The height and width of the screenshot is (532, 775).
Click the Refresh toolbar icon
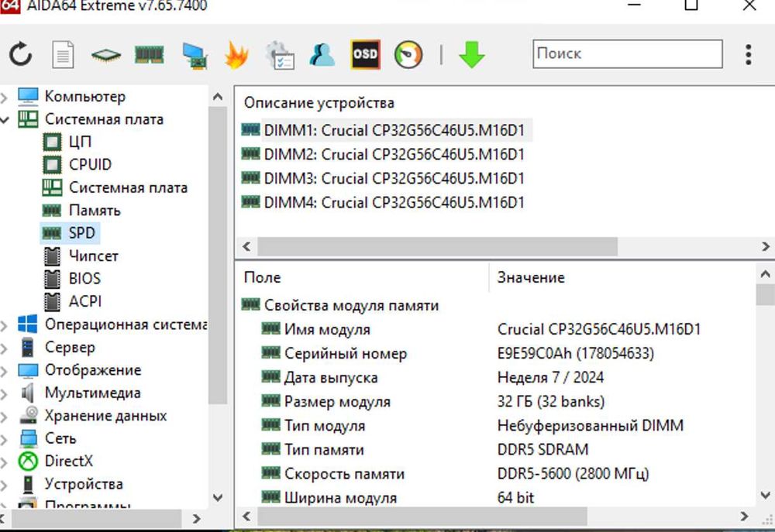(x=21, y=54)
